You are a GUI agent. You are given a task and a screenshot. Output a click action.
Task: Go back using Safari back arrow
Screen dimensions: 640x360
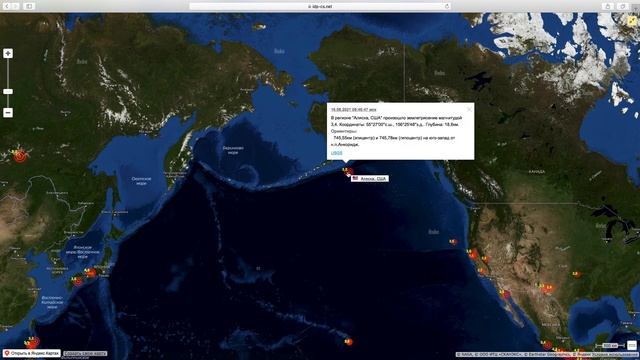tap(7, 6)
